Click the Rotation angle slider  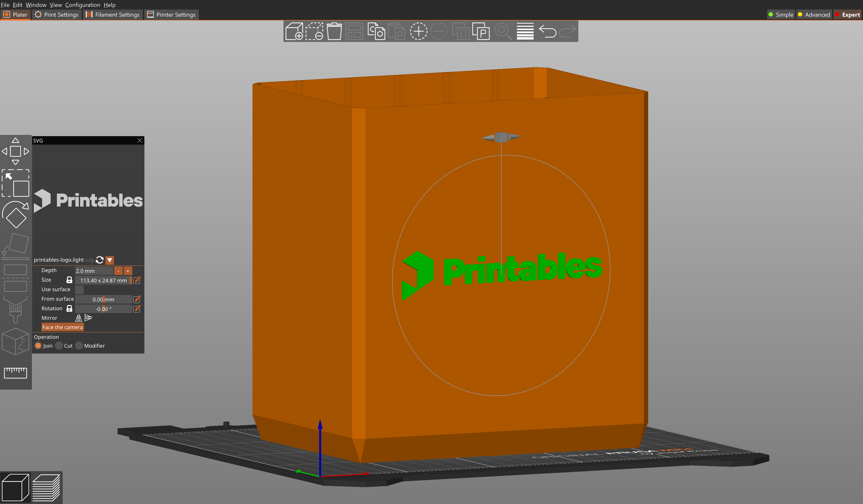(x=103, y=309)
